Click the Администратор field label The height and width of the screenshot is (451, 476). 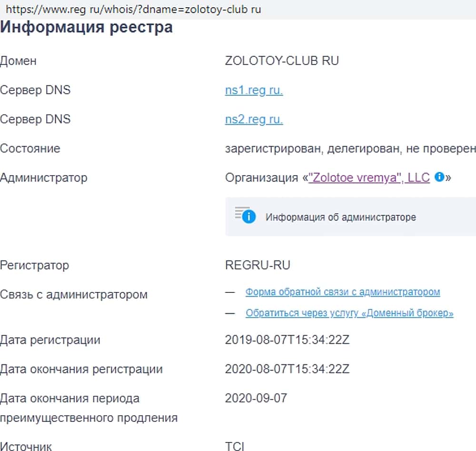pos(44,178)
